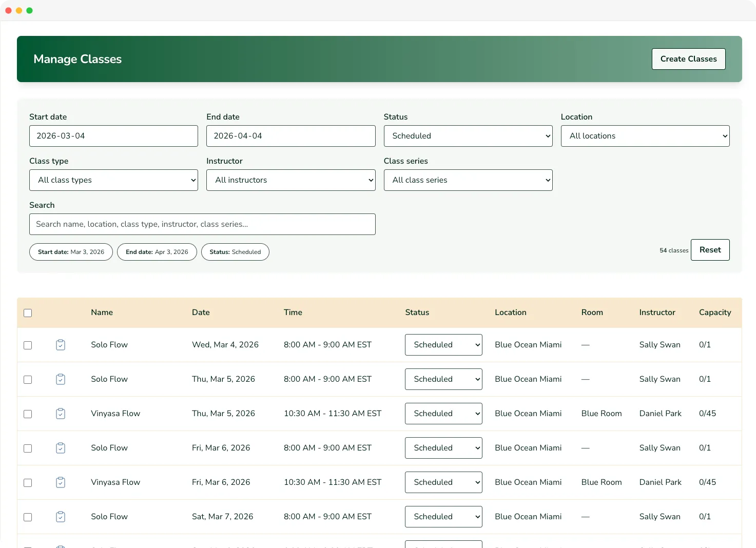
Task: Click clipboard icon for Fri, Mar 6 Solo Flow
Action: pos(61,448)
